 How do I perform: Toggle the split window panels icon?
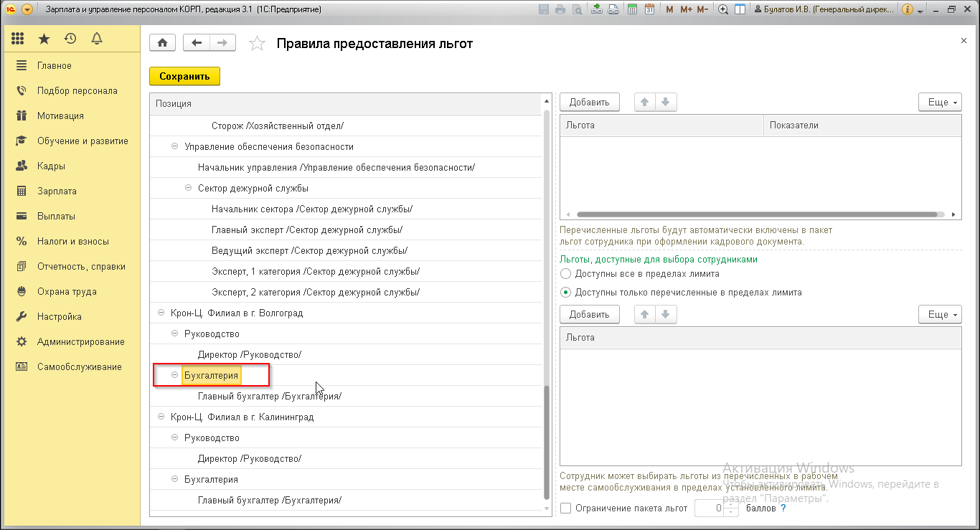coord(740,10)
